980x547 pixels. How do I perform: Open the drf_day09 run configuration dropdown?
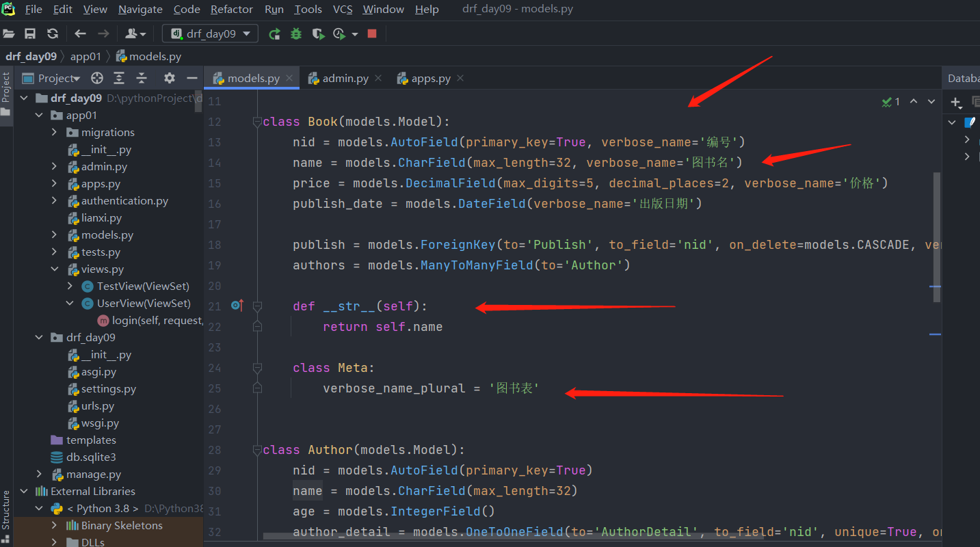(211, 34)
